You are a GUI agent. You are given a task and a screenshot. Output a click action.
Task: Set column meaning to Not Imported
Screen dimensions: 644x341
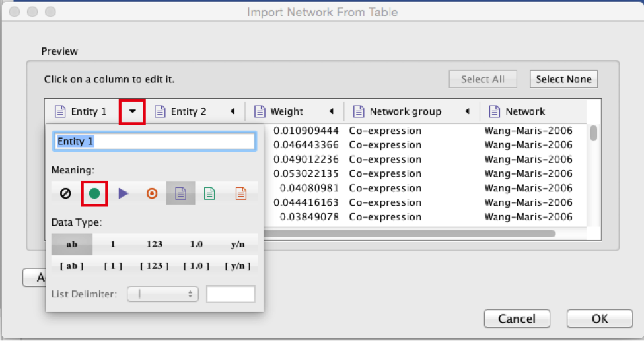[65, 193]
